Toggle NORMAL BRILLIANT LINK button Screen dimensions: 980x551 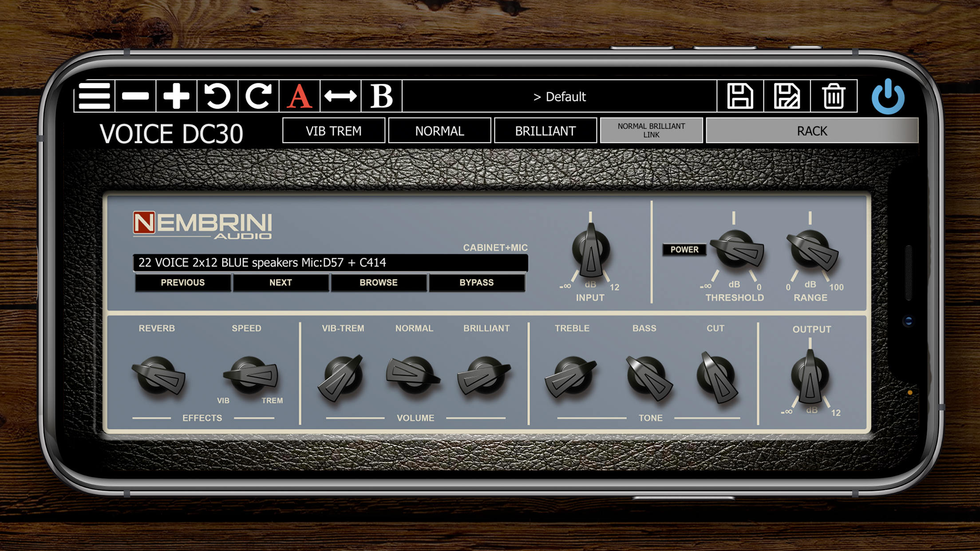[651, 130]
